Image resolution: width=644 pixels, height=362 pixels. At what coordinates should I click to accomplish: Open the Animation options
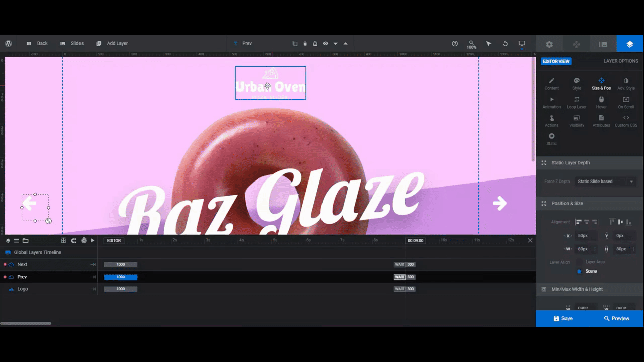pos(552,103)
